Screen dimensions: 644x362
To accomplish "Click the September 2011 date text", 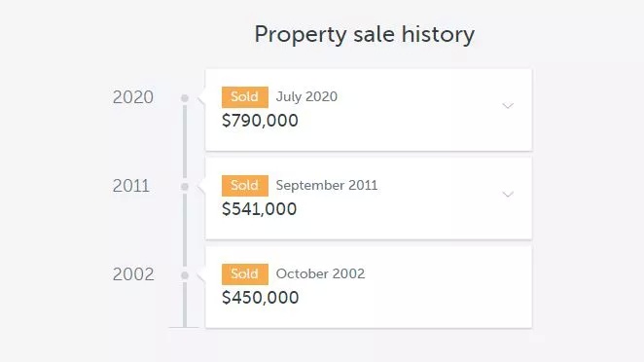I will 327,185.
